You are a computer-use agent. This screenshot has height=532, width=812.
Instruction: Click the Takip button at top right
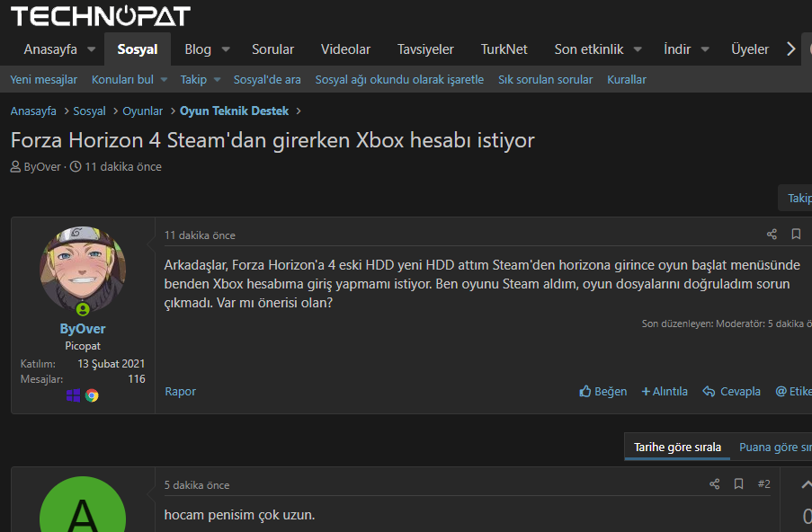coord(796,198)
